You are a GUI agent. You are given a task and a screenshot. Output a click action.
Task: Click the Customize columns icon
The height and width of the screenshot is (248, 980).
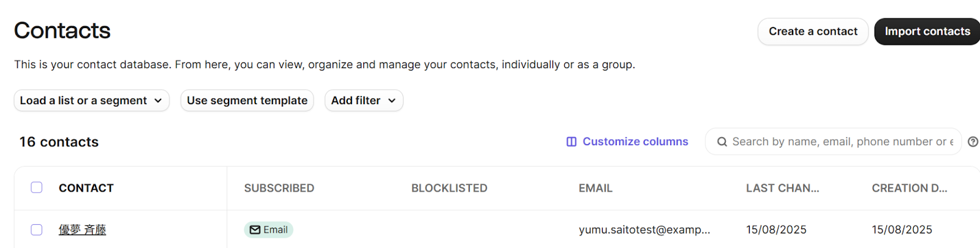tap(571, 141)
